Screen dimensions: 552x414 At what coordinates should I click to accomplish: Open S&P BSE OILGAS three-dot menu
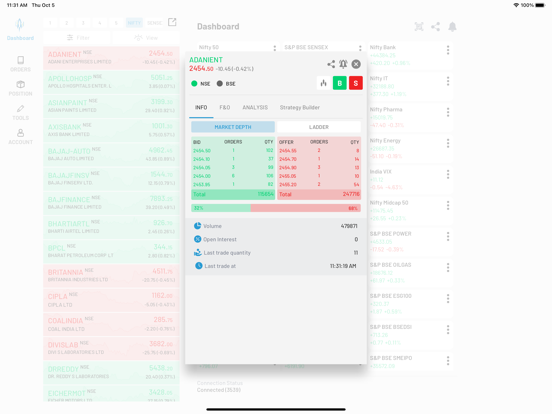(x=448, y=268)
